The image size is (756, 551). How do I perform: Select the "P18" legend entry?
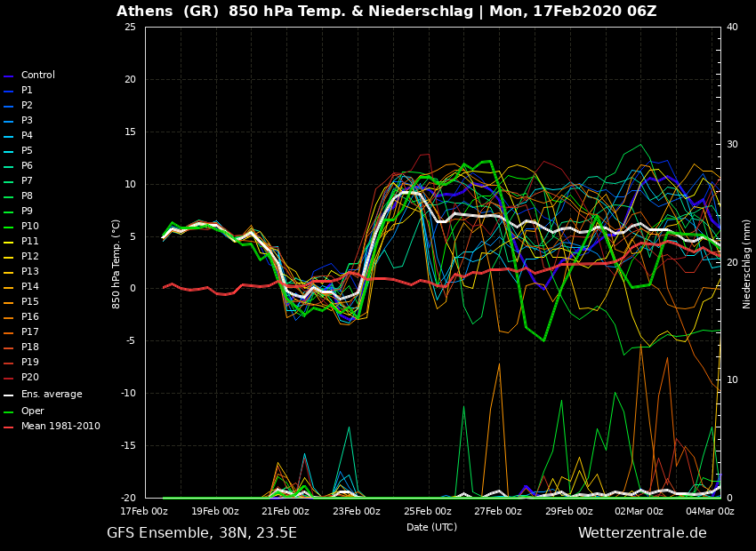tap(30, 347)
